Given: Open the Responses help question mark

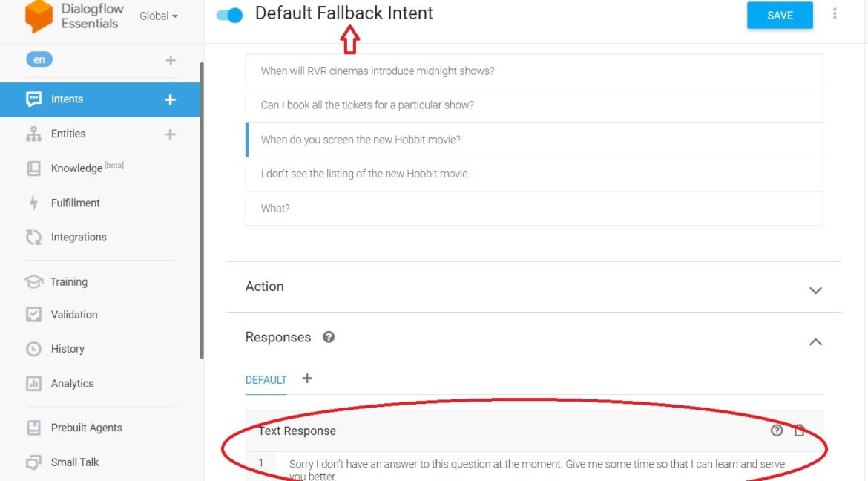Looking at the screenshot, I should 329,337.
